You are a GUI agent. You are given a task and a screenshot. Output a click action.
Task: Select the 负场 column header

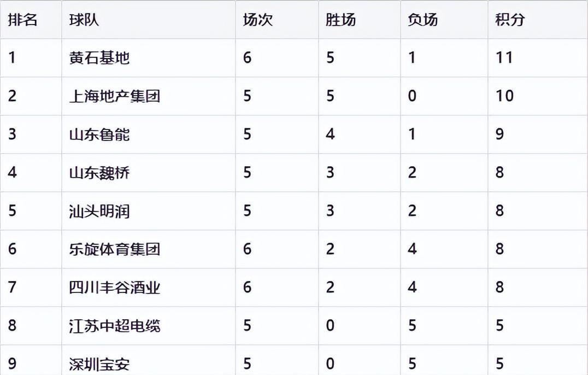422,20
